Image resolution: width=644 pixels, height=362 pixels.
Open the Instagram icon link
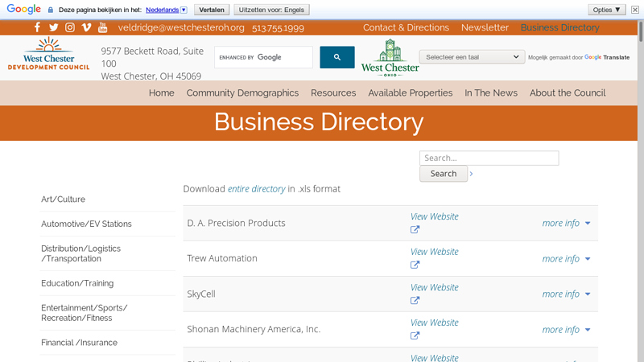pyautogui.click(x=70, y=27)
